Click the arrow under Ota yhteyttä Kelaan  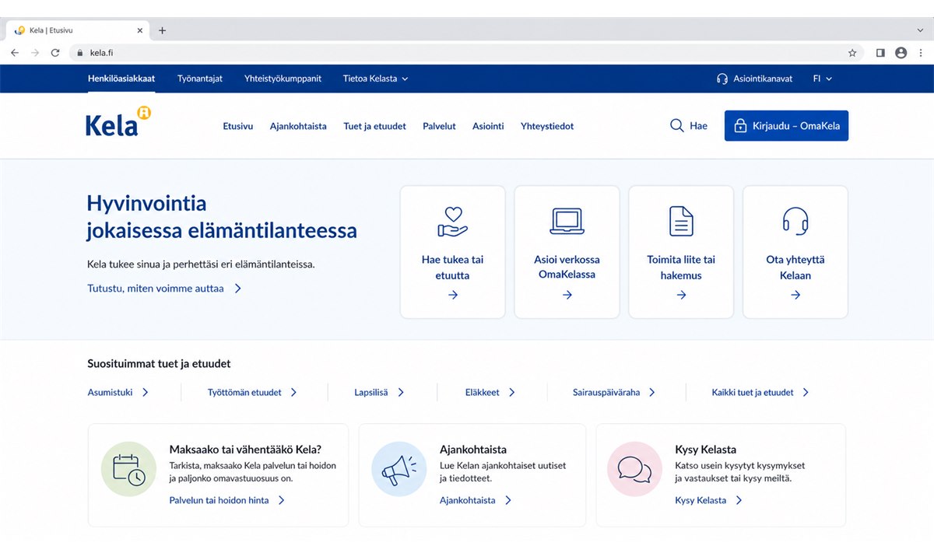coord(795,295)
